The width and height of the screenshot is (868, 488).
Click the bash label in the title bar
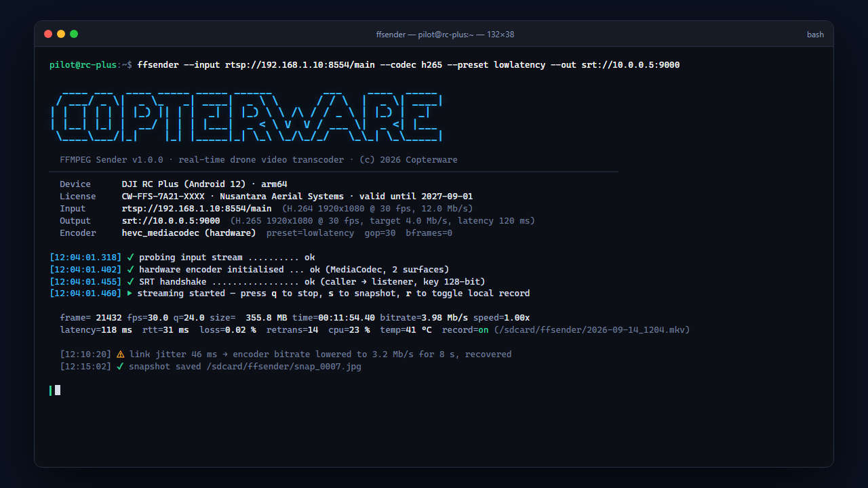click(815, 35)
